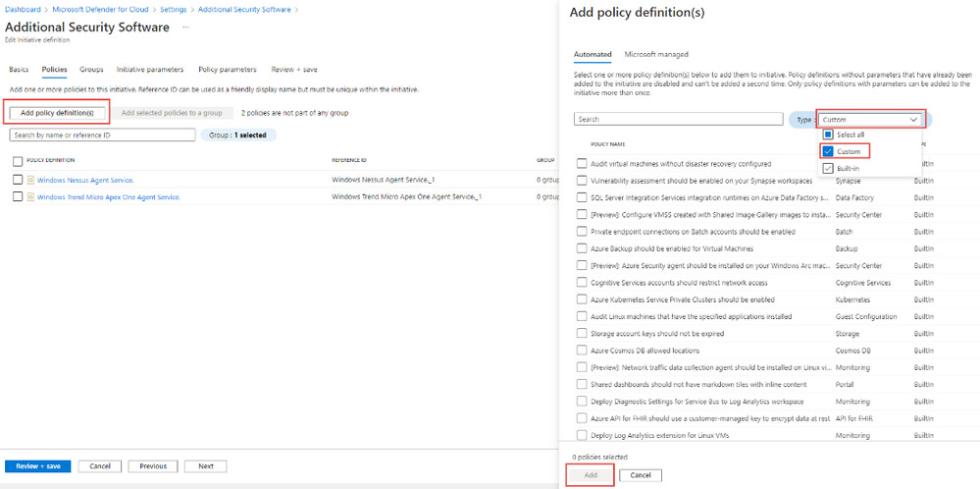Open the Group: 1 selected filter

(x=238, y=136)
